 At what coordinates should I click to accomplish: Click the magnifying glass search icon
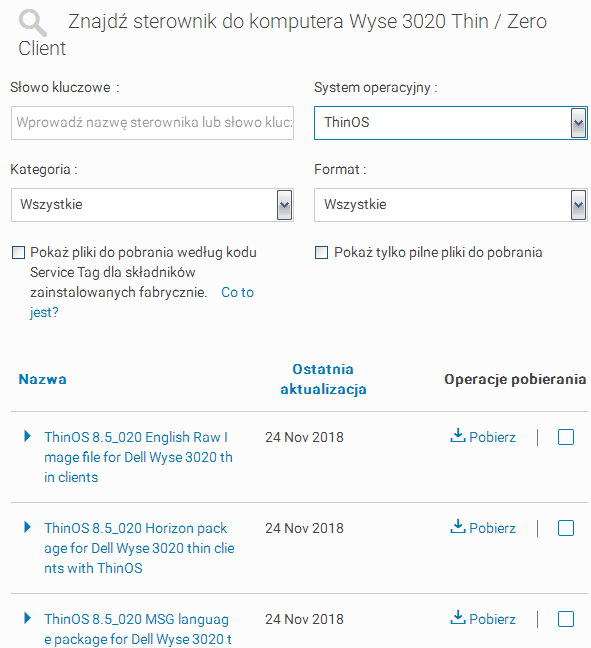(33, 23)
